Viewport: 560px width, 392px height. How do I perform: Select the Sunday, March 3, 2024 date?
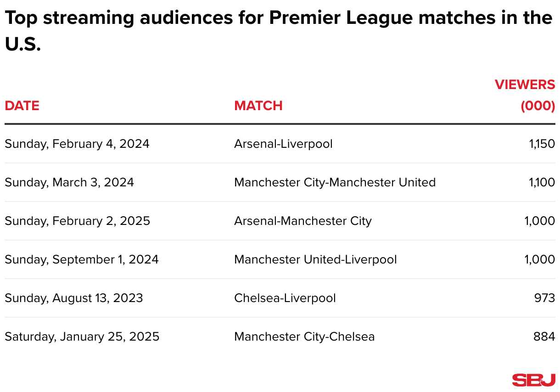coord(69,182)
